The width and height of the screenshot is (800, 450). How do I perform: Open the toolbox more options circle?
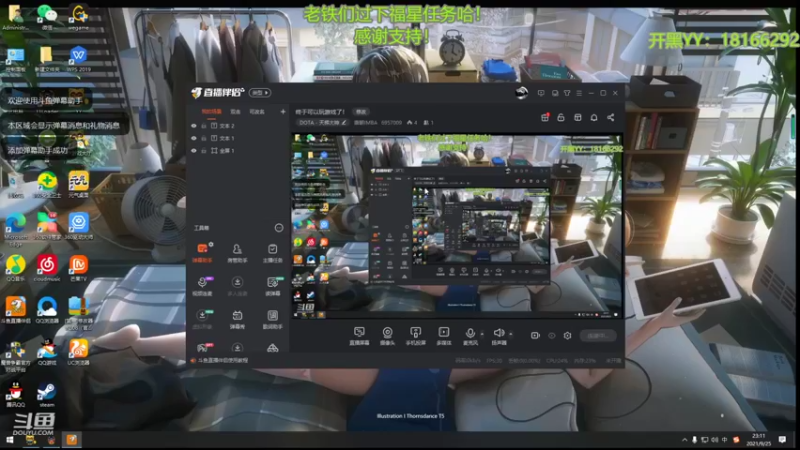click(x=279, y=228)
